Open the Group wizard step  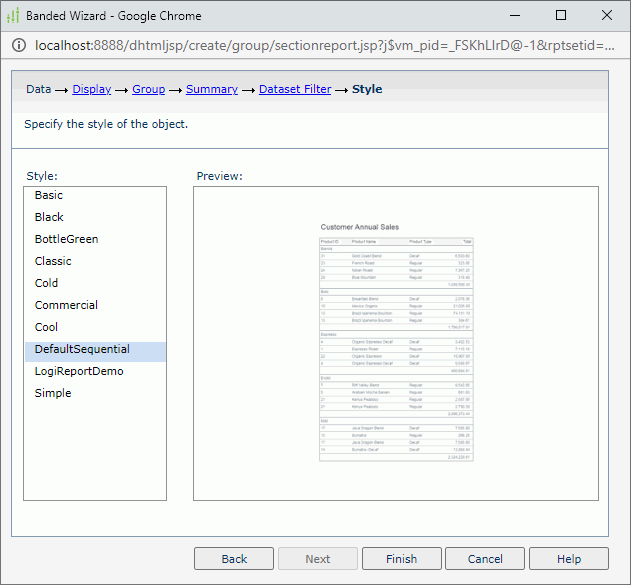(x=148, y=89)
